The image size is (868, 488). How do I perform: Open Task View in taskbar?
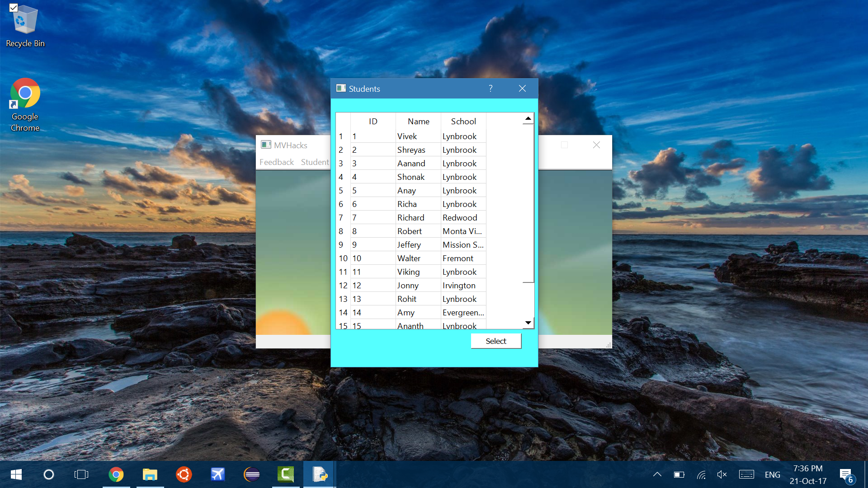click(81, 474)
